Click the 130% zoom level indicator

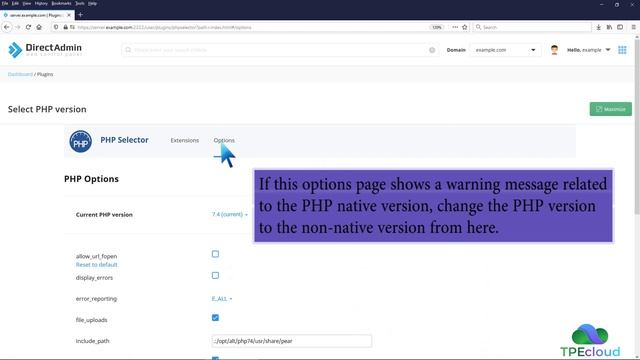click(436, 27)
